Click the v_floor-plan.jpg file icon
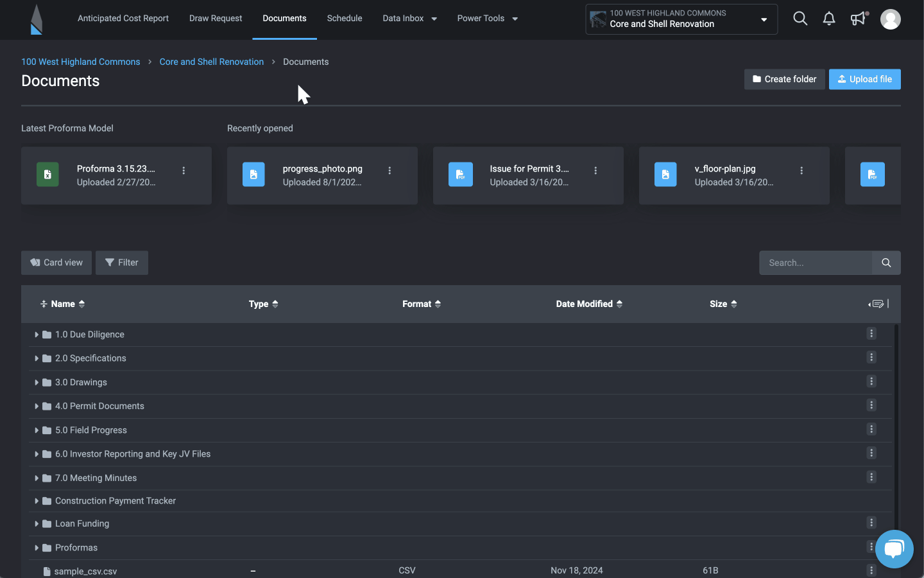The height and width of the screenshot is (578, 924). 665,175
